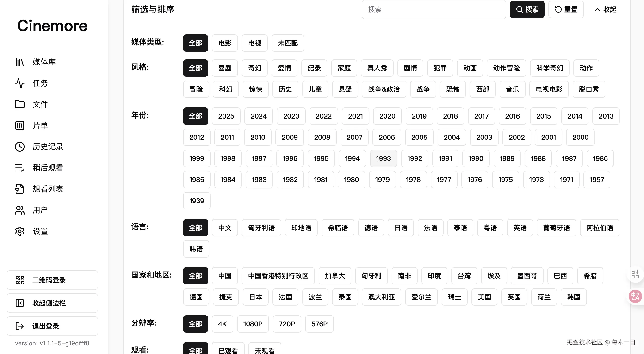Open the 文件 folder icon
The image size is (644, 354).
tap(19, 104)
